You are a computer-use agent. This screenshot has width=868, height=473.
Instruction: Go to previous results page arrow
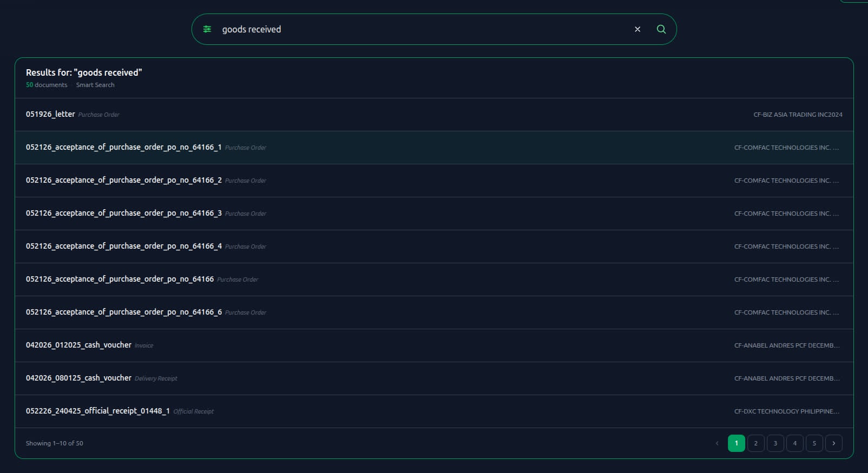pos(717,443)
